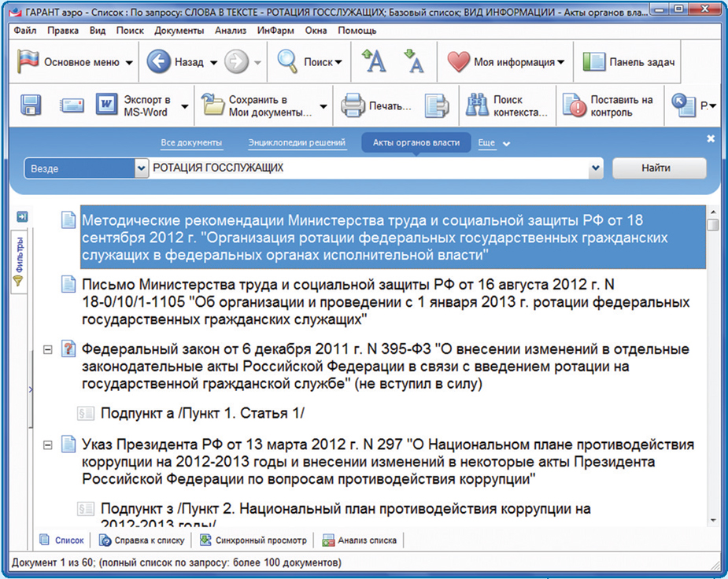The width and height of the screenshot is (728, 579).
Task: Collapse the Указ Президента РФ N 297 entry
Action: [47, 445]
